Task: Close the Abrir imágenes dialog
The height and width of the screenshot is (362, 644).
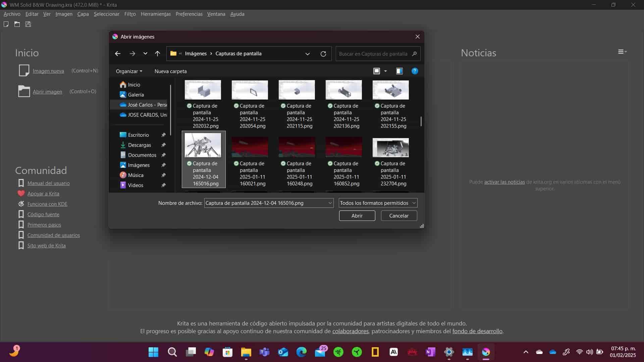Action: pos(418,37)
